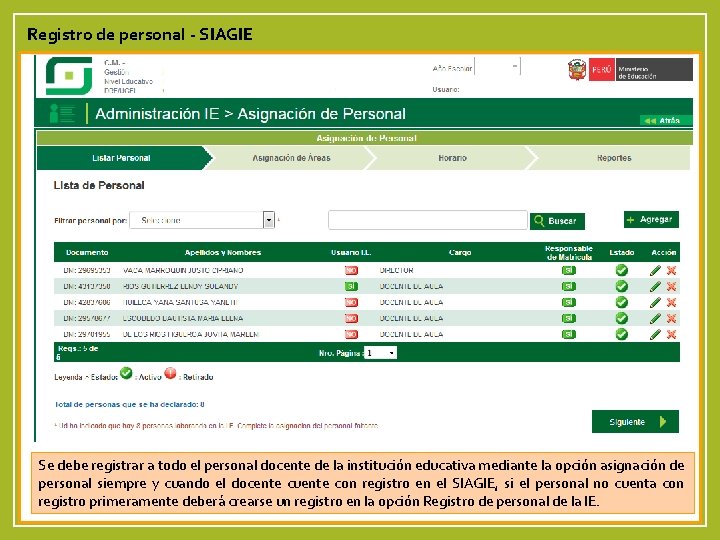
Task: Delete the Rios Gutierrez row with the red X
Action: pos(671,287)
